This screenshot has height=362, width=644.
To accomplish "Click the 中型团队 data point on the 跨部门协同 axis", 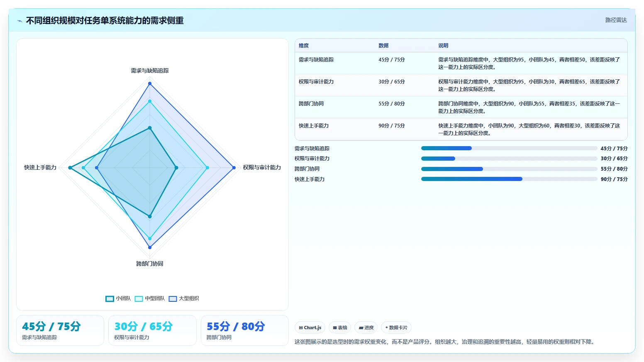I will [x=150, y=239].
